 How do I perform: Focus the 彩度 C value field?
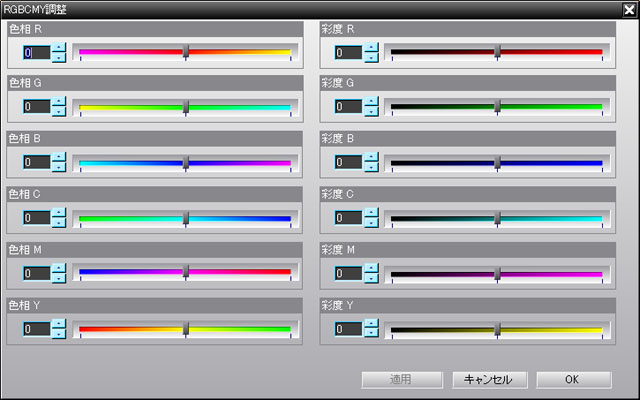(349, 218)
